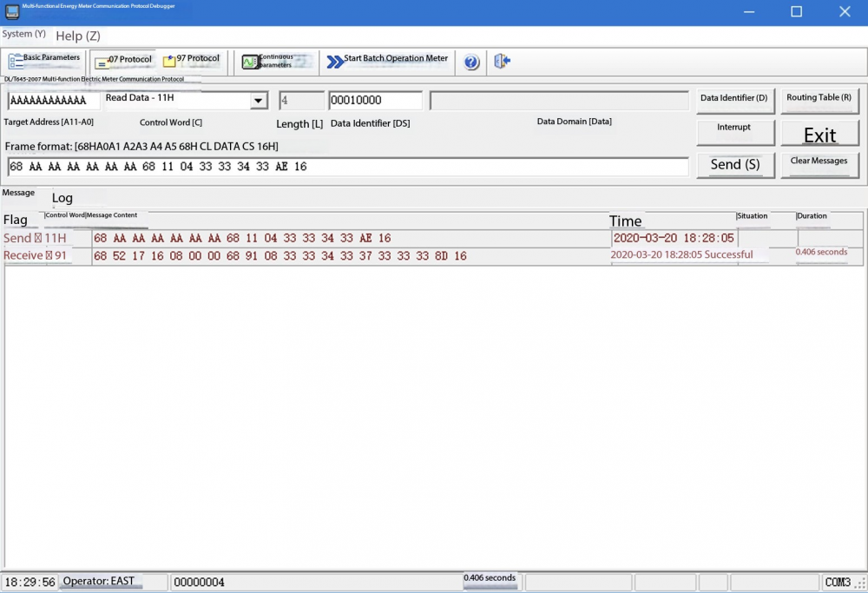
Task: Open Basic Parameters from the toolbar
Action: pyautogui.click(x=44, y=61)
